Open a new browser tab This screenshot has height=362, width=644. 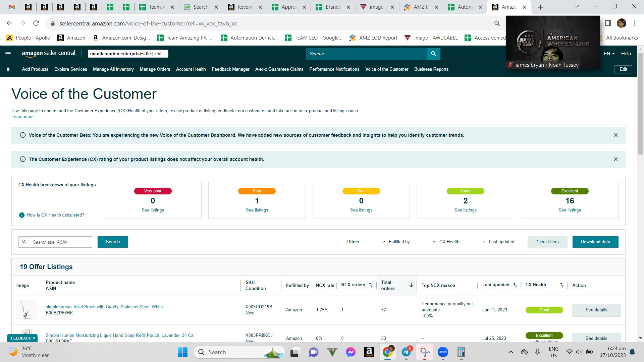(540, 7)
